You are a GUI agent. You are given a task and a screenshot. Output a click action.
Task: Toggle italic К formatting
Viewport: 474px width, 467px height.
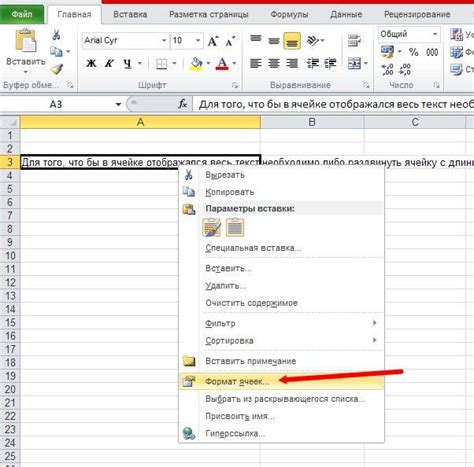109,63
